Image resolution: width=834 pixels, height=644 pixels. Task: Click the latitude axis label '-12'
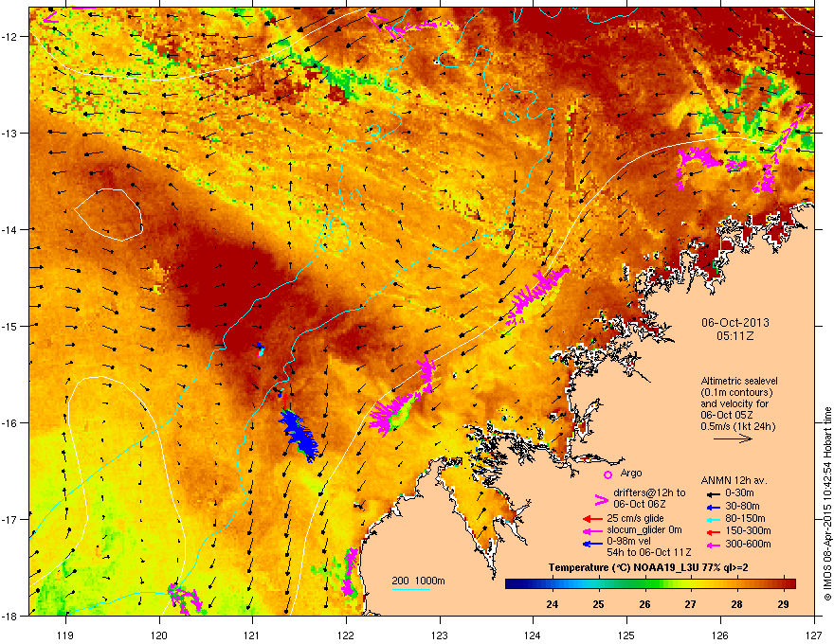(9, 37)
